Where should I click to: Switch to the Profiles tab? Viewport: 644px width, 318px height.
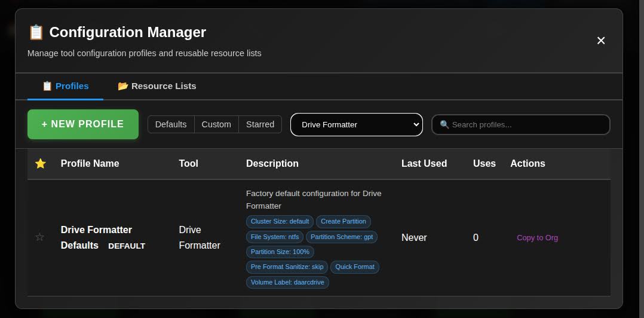click(x=65, y=86)
